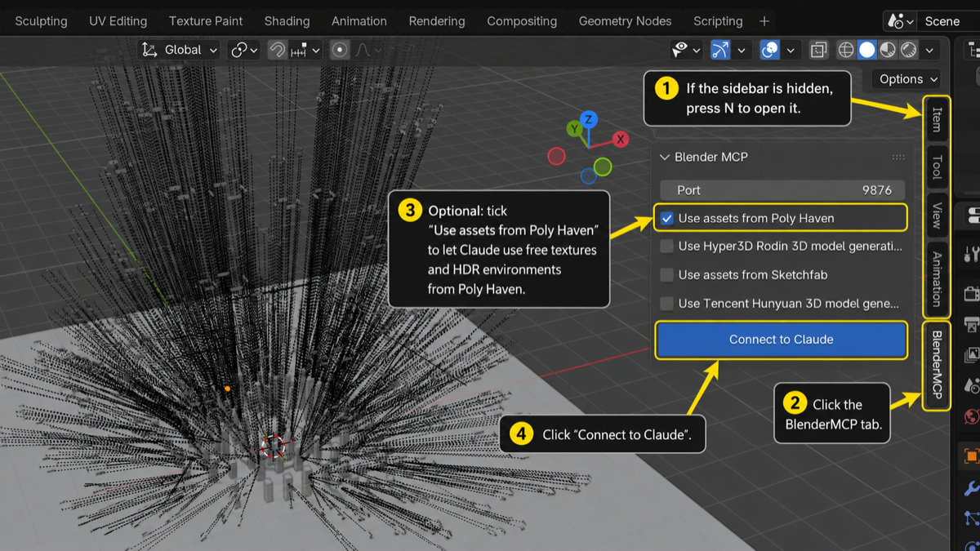Image resolution: width=980 pixels, height=551 pixels.
Task: Switch to the Texture Paint workspace
Action: 206,21
